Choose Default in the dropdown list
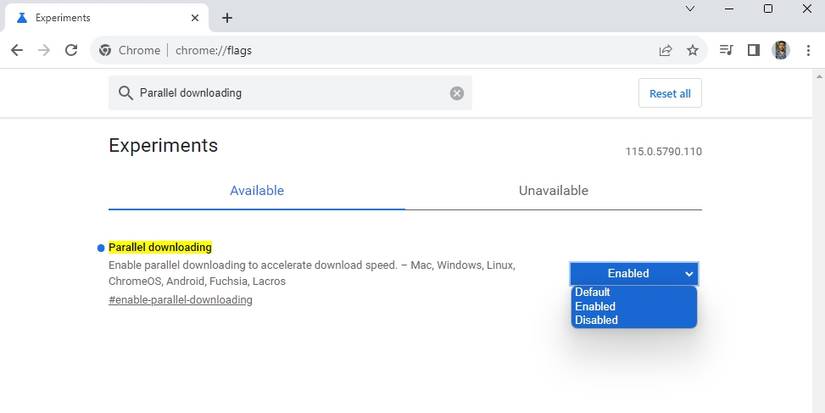This screenshot has width=825, height=413. (593, 292)
